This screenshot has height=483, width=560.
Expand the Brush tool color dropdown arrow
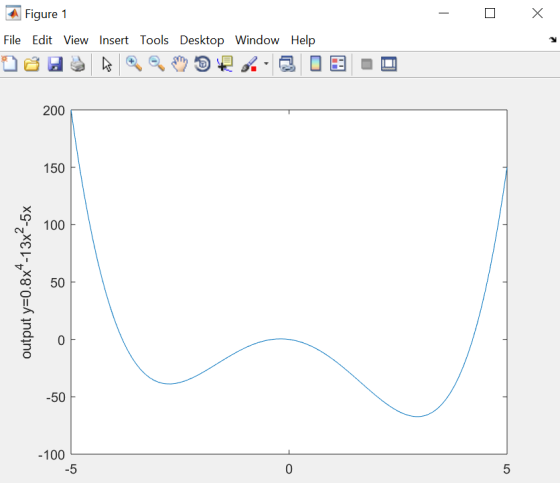point(266,64)
